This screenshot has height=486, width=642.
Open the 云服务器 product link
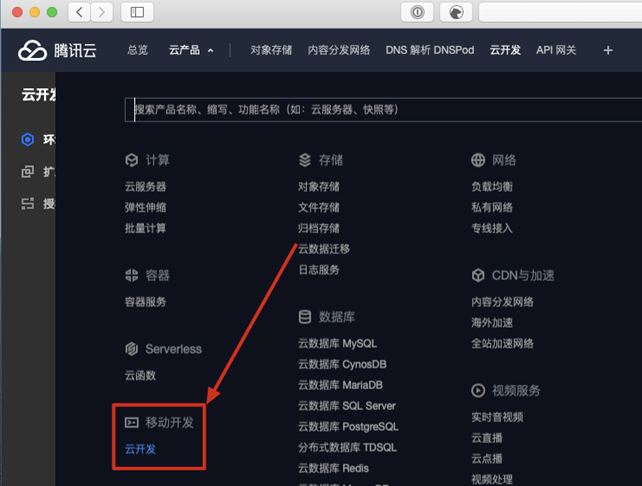(145, 187)
